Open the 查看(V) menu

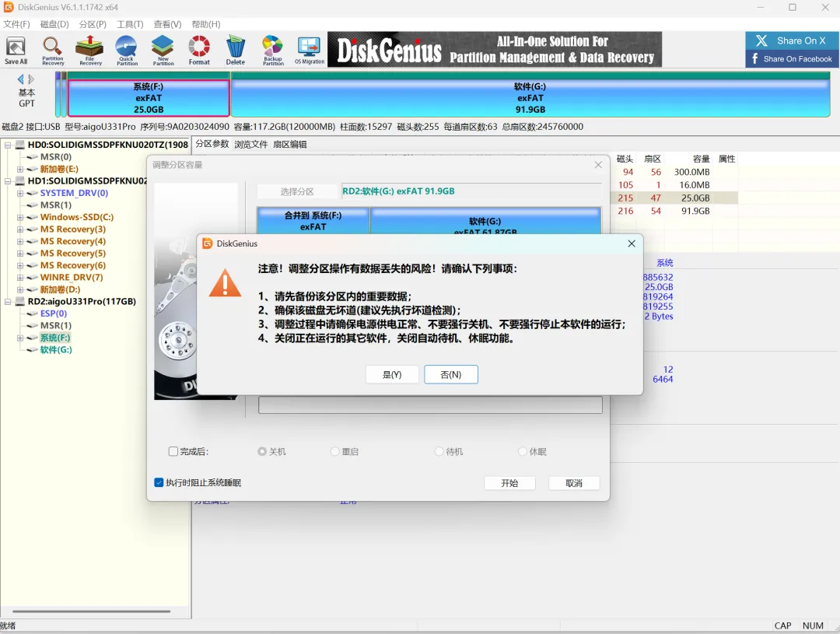[x=168, y=24]
